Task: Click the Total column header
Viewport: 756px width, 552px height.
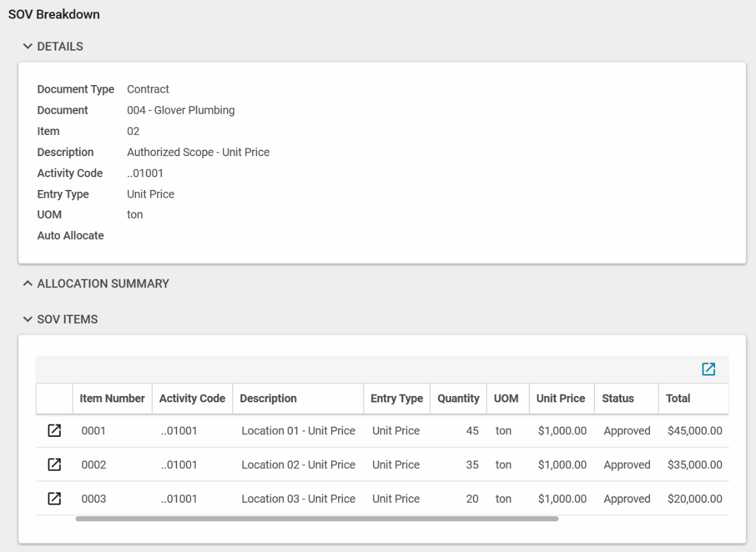Action: (678, 398)
